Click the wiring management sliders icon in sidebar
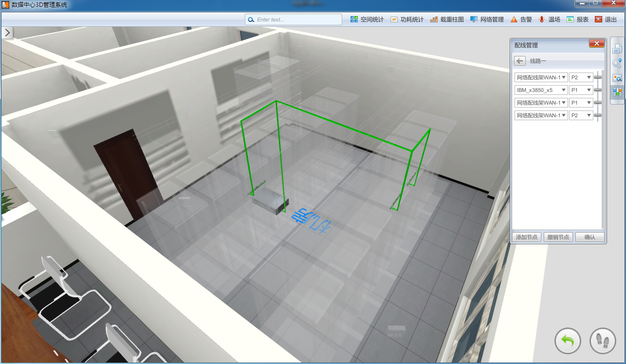The width and height of the screenshot is (626, 364). tap(617, 91)
